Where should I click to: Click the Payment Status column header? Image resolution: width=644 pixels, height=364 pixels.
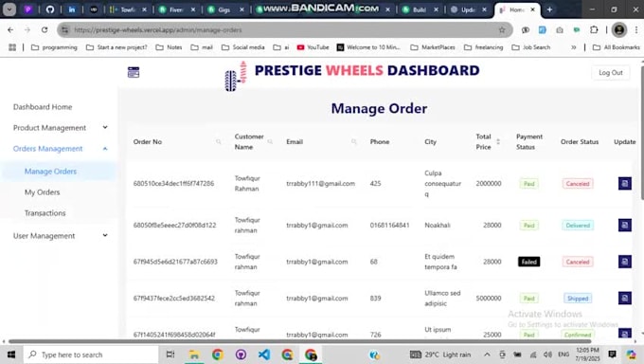(x=529, y=142)
